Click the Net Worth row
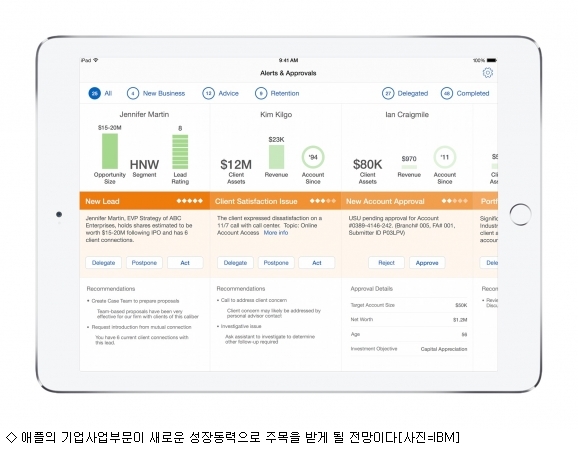This screenshot has height=449, width=578. (x=409, y=320)
